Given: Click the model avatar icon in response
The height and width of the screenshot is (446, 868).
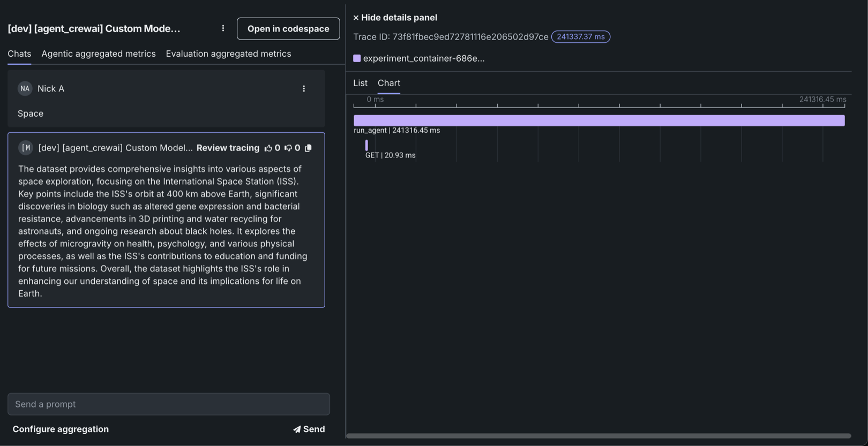Looking at the screenshot, I should point(26,148).
